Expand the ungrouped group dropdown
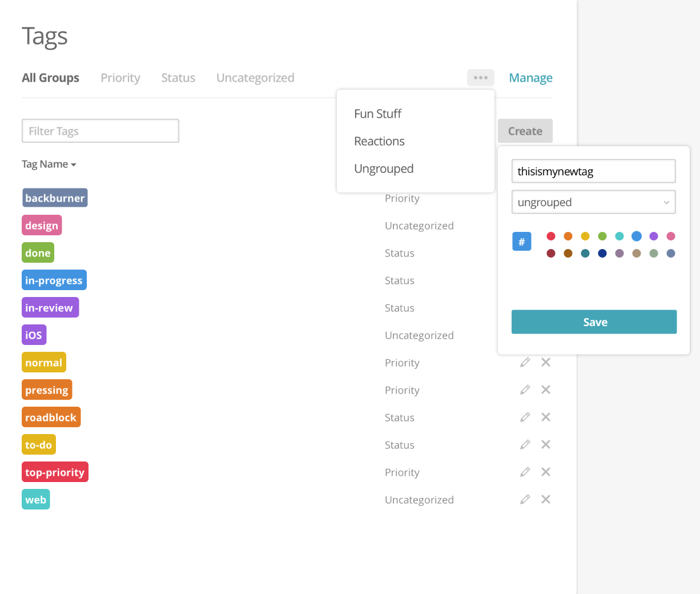700x594 pixels. tap(594, 202)
